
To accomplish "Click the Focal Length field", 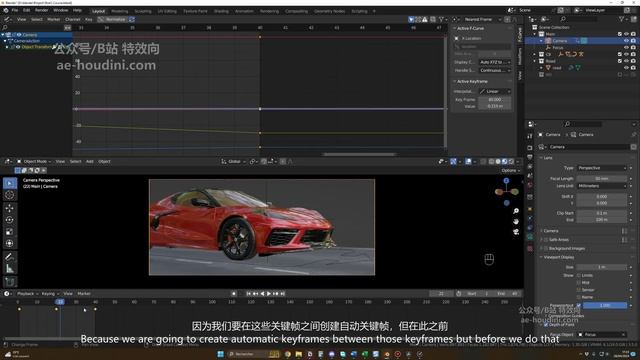I will pos(602,178).
